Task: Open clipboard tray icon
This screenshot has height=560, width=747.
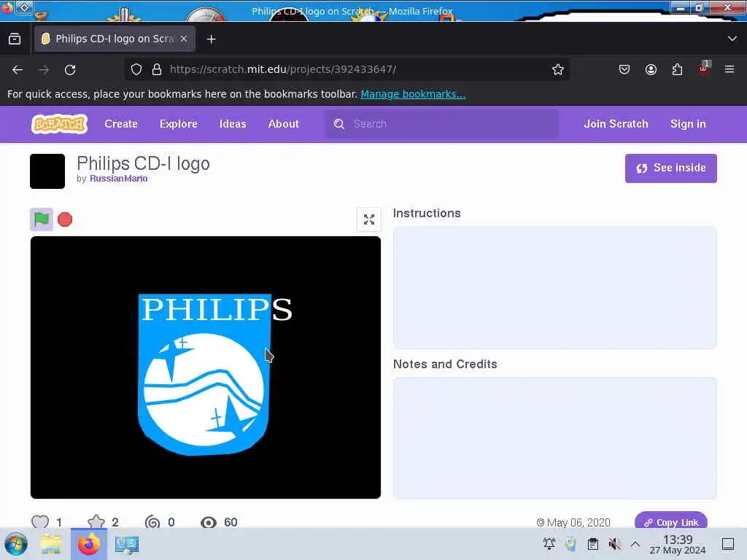Action: pyautogui.click(x=592, y=544)
